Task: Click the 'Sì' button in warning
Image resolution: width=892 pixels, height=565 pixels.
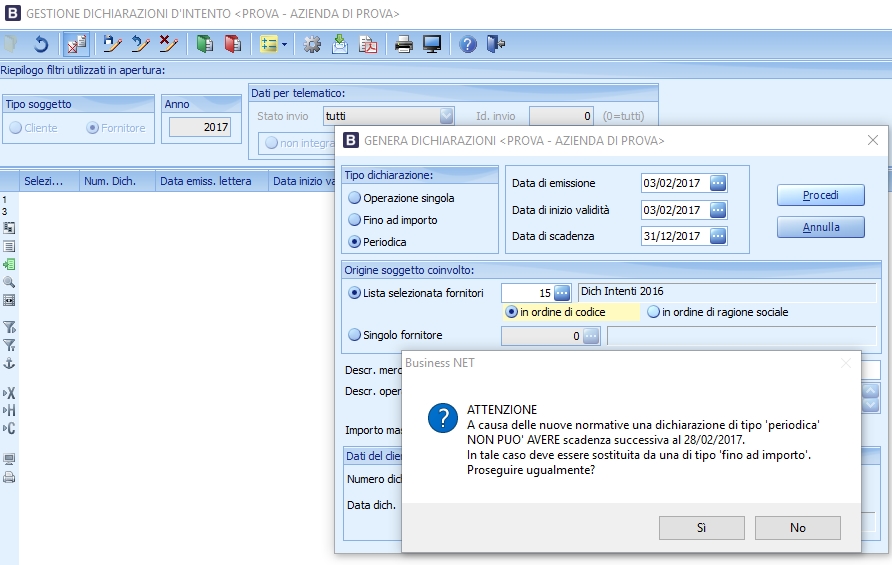Action: pos(700,527)
